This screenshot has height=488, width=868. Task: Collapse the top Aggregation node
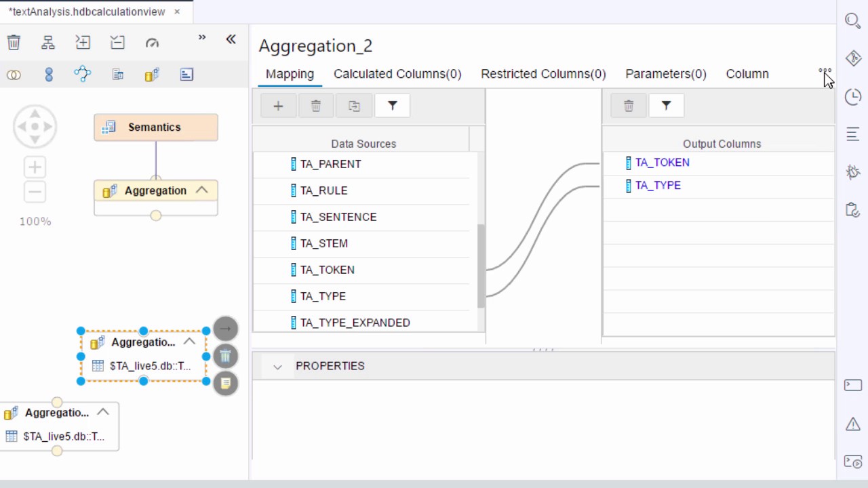[x=201, y=190]
